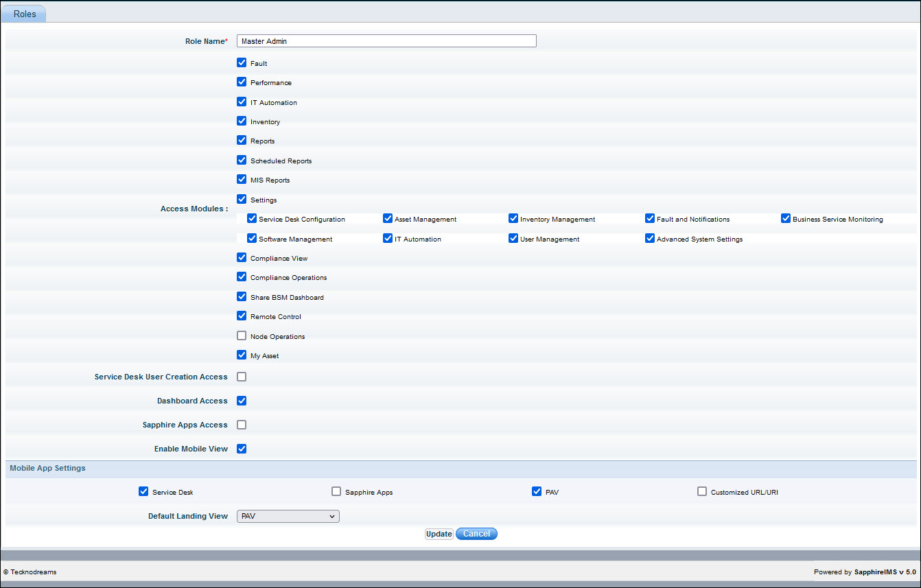Toggle Asset Management settings checkbox

pos(388,219)
